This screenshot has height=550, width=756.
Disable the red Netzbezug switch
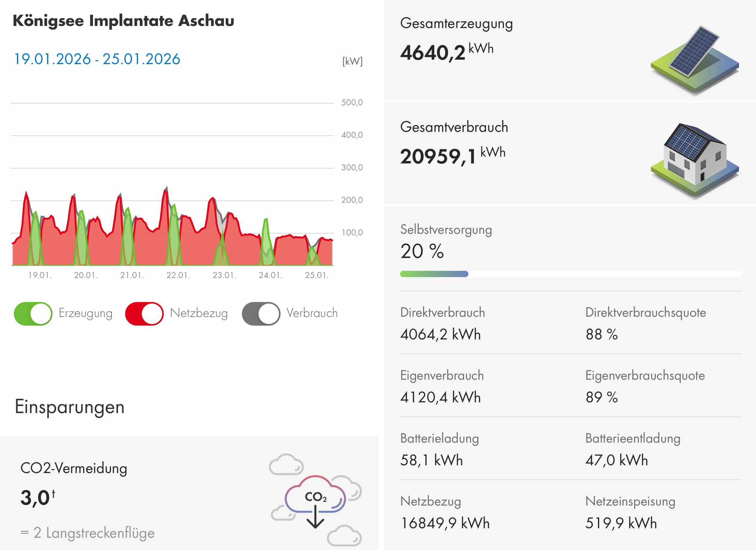tap(144, 313)
